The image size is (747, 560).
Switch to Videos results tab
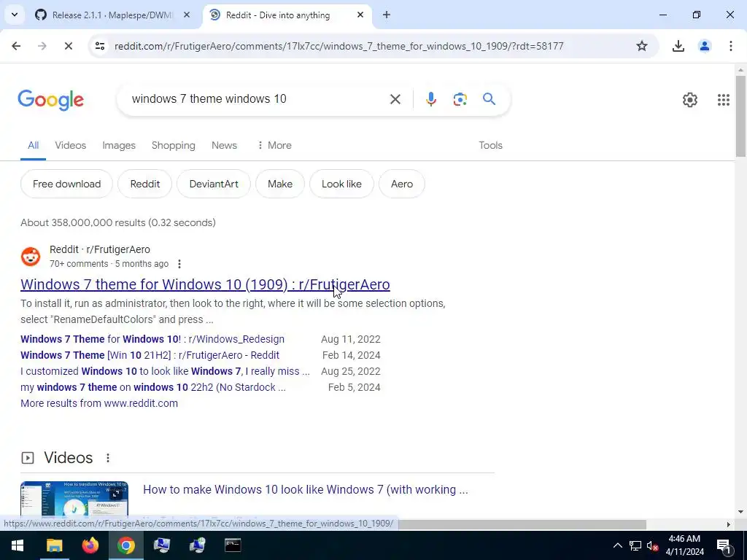71,145
